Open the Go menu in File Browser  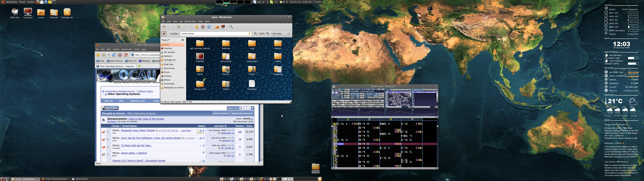coord(181,21)
